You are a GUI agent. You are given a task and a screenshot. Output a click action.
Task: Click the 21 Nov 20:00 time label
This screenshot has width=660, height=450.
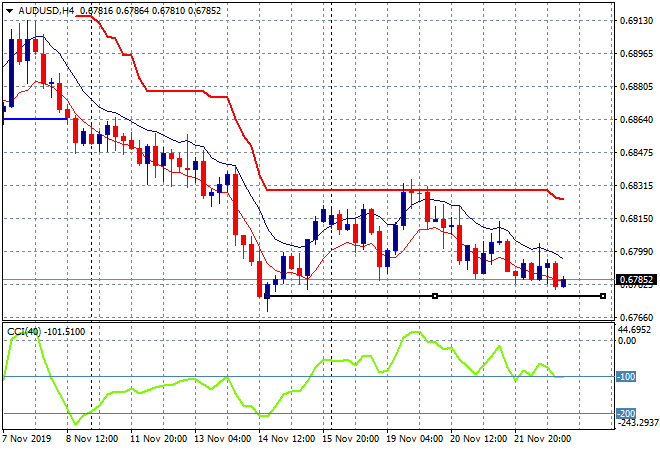click(x=542, y=439)
